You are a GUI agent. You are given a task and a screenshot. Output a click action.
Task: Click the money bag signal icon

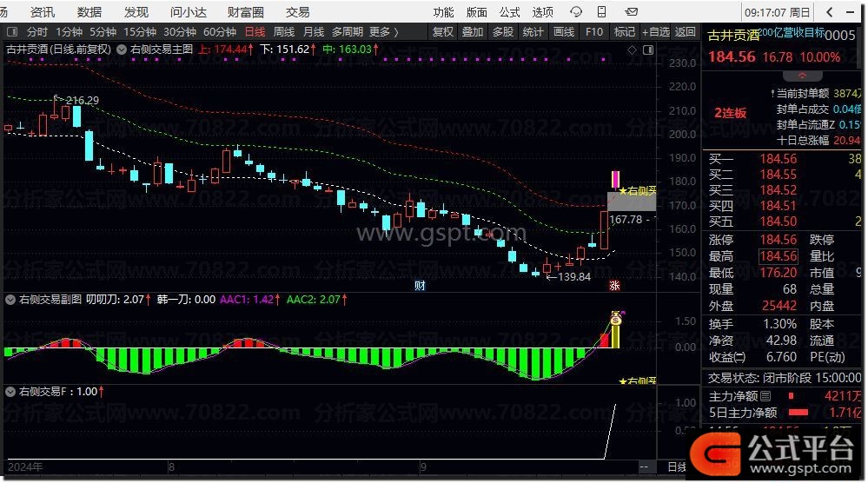point(616,319)
